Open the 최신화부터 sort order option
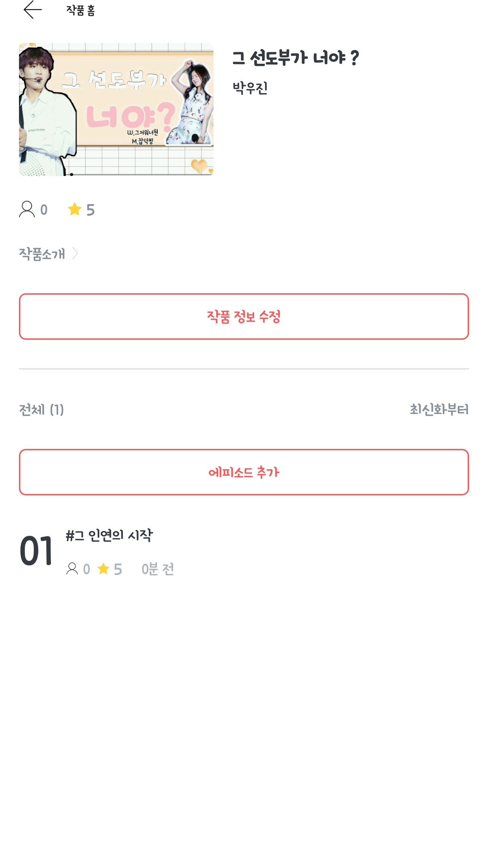 [x=439, y=410]
